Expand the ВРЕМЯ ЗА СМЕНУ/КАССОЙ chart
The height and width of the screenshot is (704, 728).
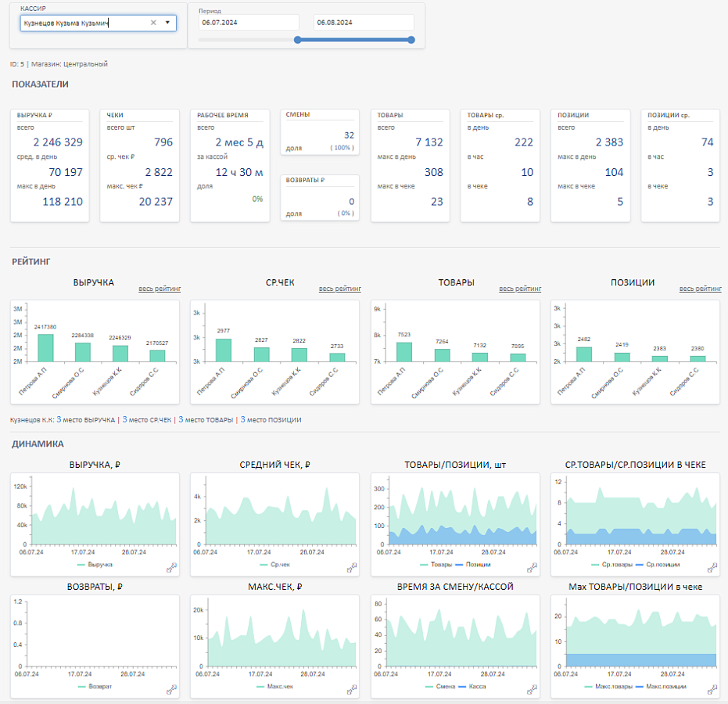532,690
